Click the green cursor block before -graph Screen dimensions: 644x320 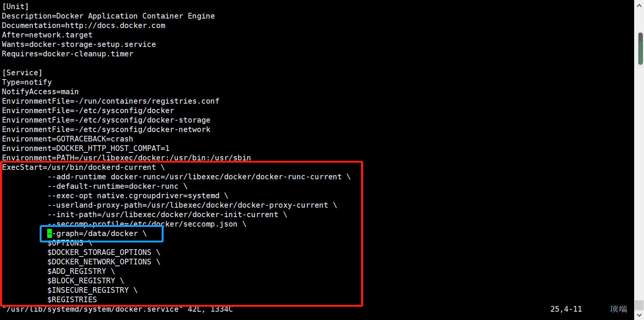[49, 234]
